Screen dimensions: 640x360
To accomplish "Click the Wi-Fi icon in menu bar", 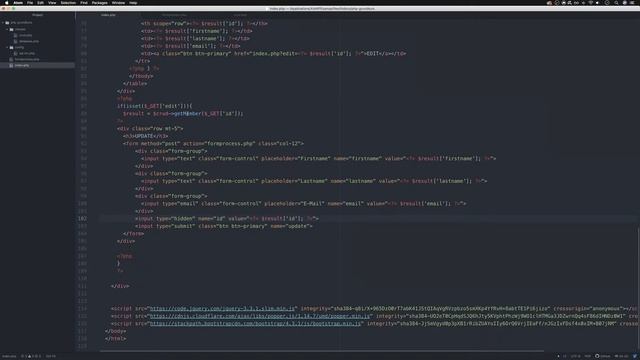I will pyautogui.click(x=590, y=3).
